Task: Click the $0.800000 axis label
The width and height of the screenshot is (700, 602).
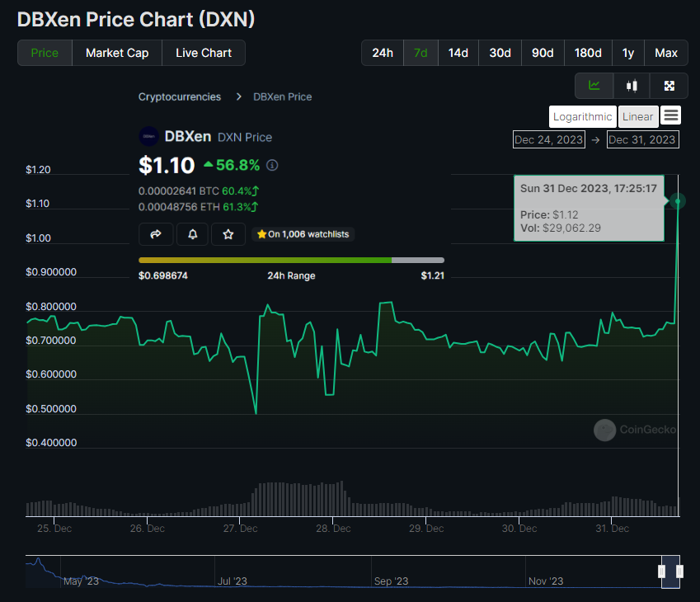Action: point(51,306)
